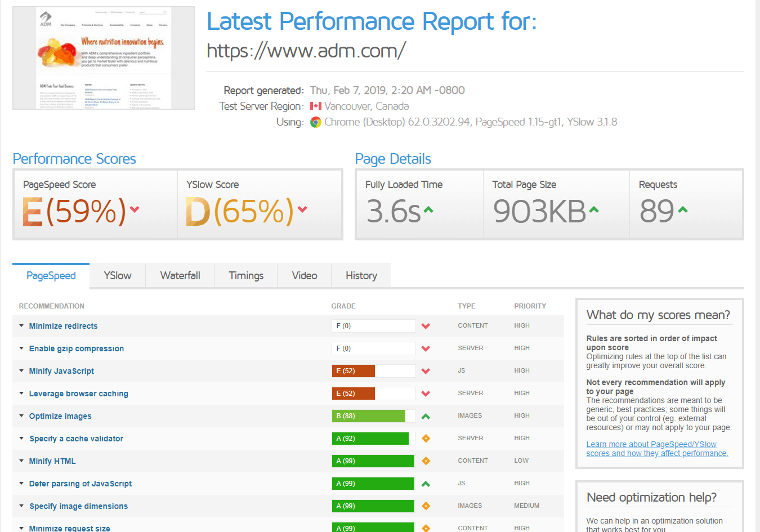
Task: Click green up arrow next to Requests value
Action: [683, 210]
